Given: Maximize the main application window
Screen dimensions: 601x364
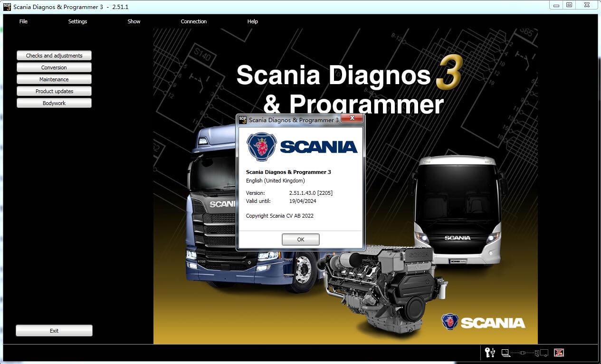Looking at the screenshot, I should pos(569,5).
